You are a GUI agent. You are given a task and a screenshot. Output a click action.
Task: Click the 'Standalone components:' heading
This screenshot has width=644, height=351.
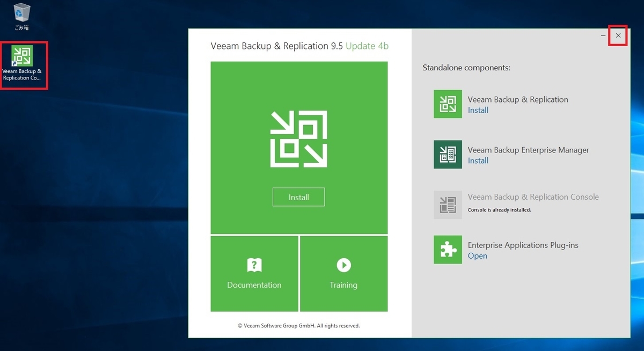[466, 68]
